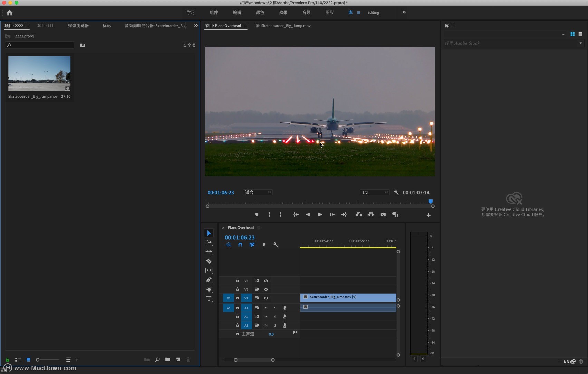Screen dimensions: 588x374
Task: Go to Out point
Action: pyautogui.click(x=344, y=215)
